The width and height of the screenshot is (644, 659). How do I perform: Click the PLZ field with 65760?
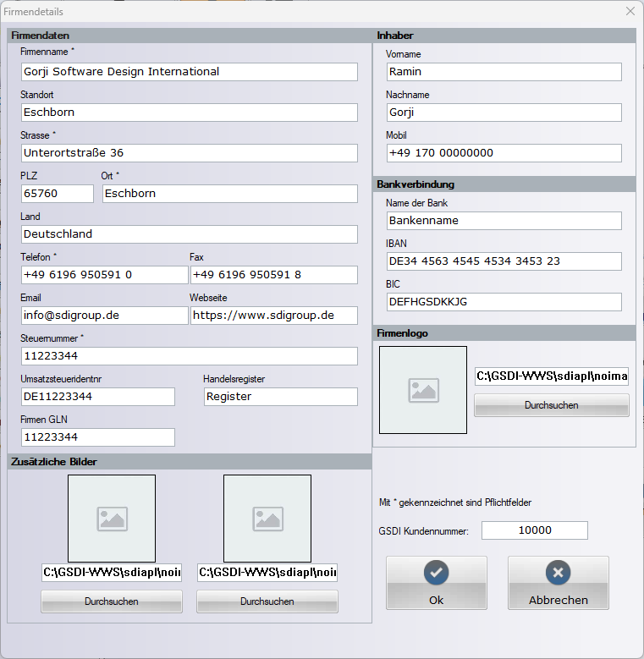58,194
